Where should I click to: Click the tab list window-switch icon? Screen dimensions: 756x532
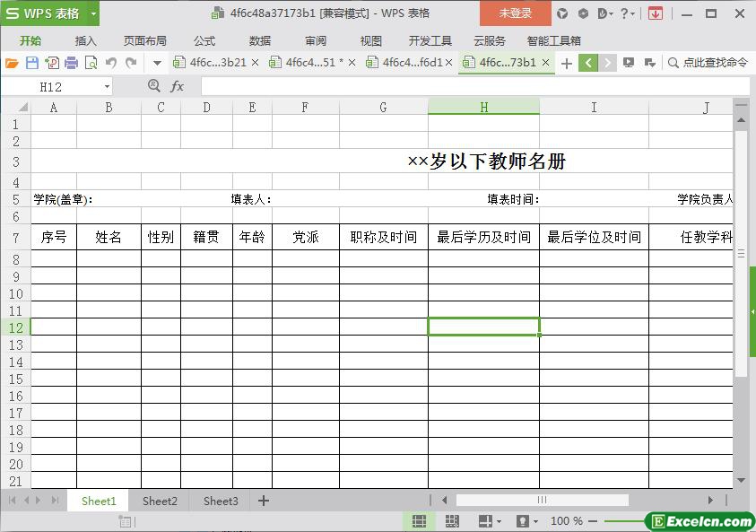coord(650,63)
